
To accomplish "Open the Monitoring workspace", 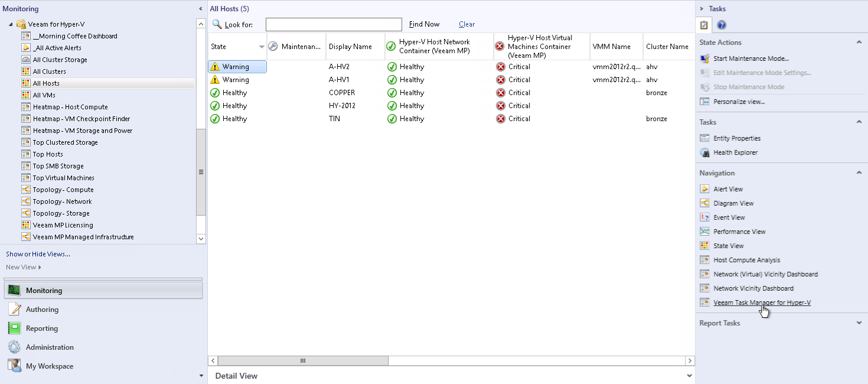I will click(103, 291).
